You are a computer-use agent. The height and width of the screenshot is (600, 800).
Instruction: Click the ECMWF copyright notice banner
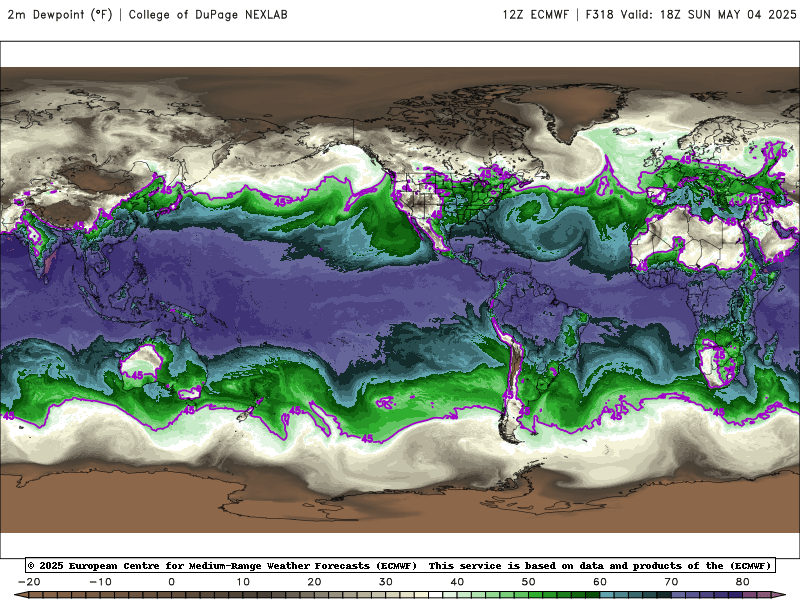400,565
